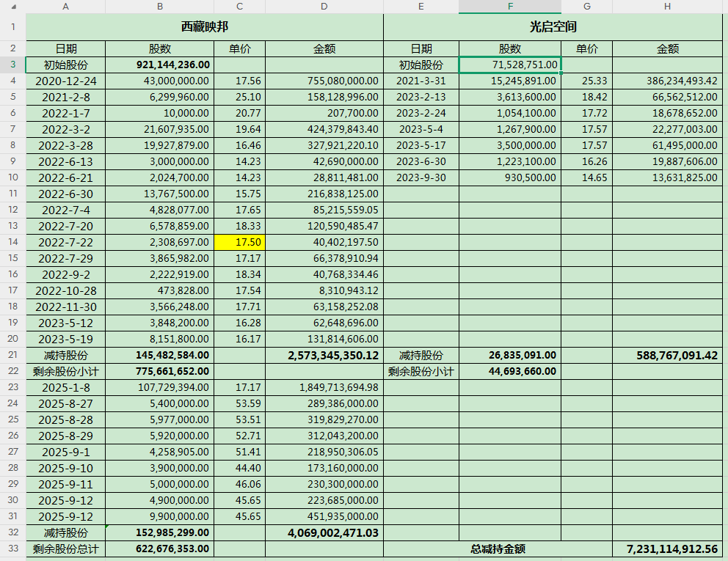Click amount 327,921,220.10
Viewport: 728px width, 561px height.
(x=324, y=146)
